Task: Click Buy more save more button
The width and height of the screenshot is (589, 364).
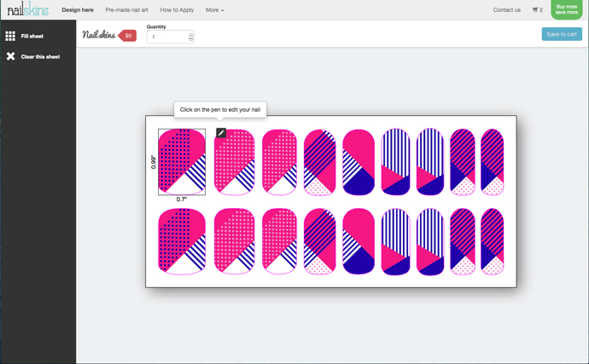Action: pos(567,9)
